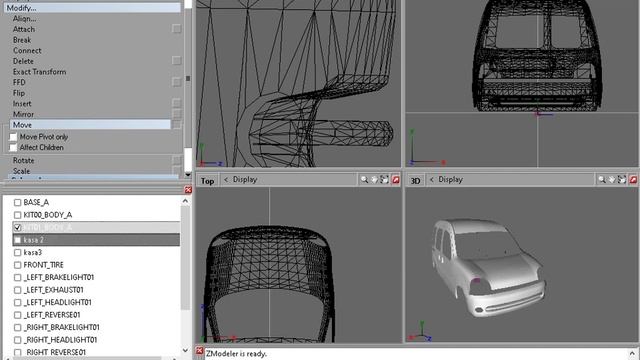Check the kasa3 visibility box

(17, 253)
